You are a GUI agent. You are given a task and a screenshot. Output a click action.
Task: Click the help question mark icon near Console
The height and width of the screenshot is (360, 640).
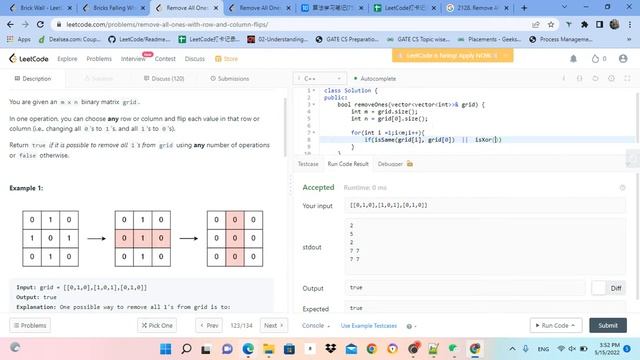coord(409,326)
